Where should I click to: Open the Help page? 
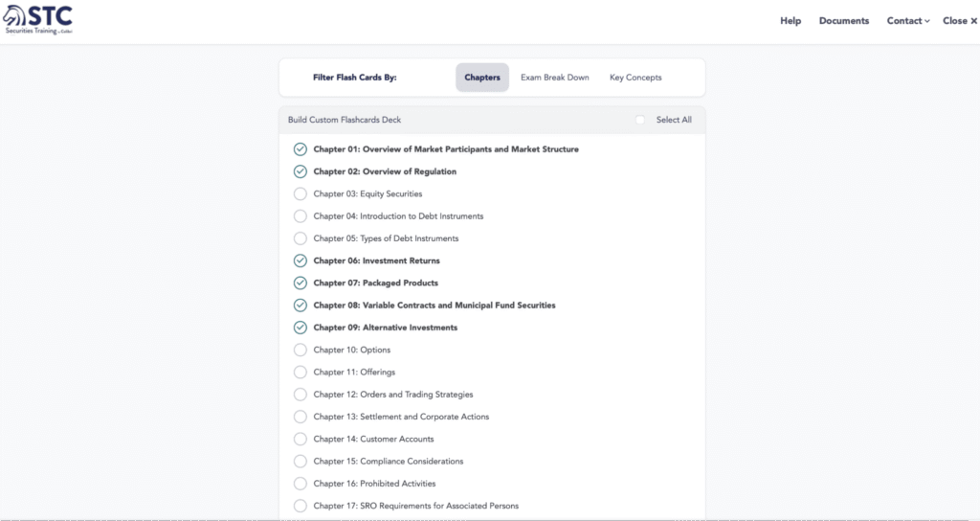tap(790, 21)
